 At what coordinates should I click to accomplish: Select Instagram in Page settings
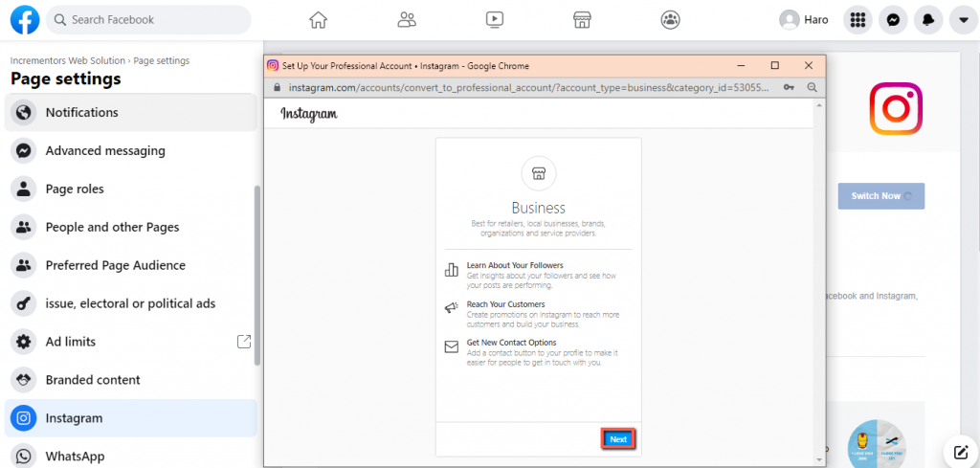[x=130, y=418]
